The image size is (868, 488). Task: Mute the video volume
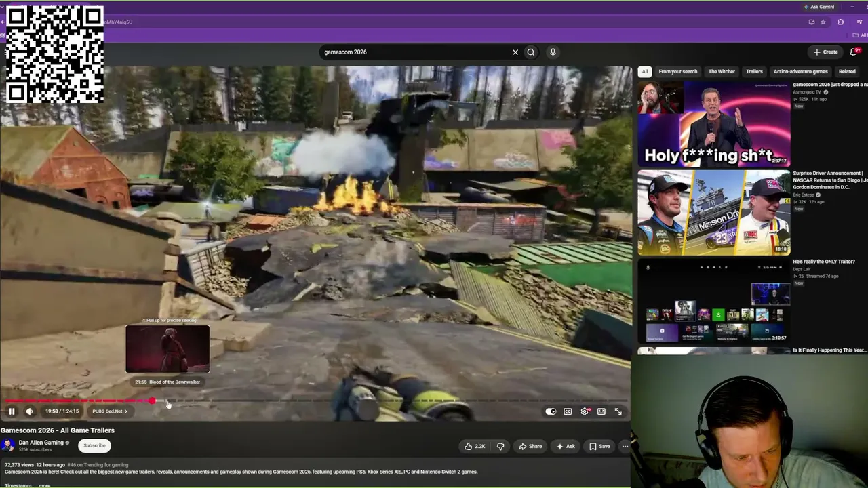[x=29, y=411]
